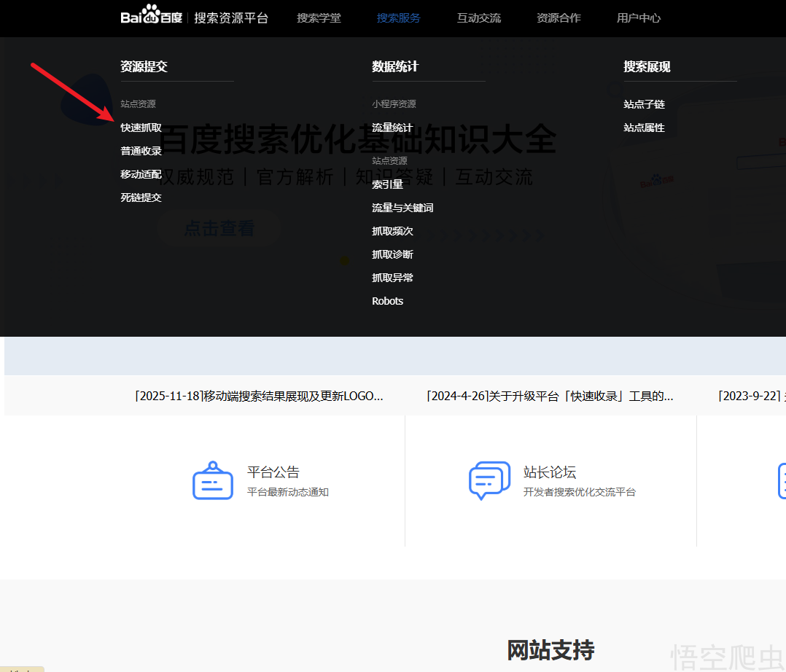Click the rightmost chevron arrow on the banner
786x672 pixels.
[540, 235]
